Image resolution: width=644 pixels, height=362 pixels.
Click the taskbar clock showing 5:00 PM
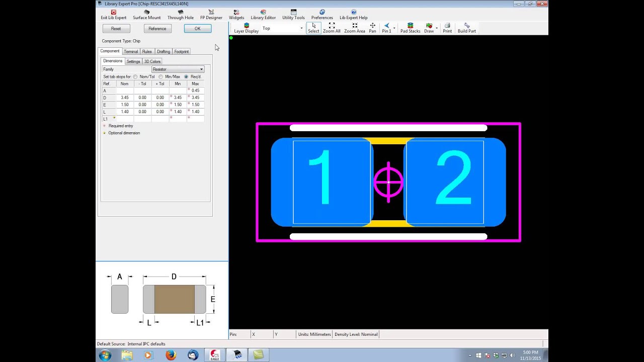point(531,355)
